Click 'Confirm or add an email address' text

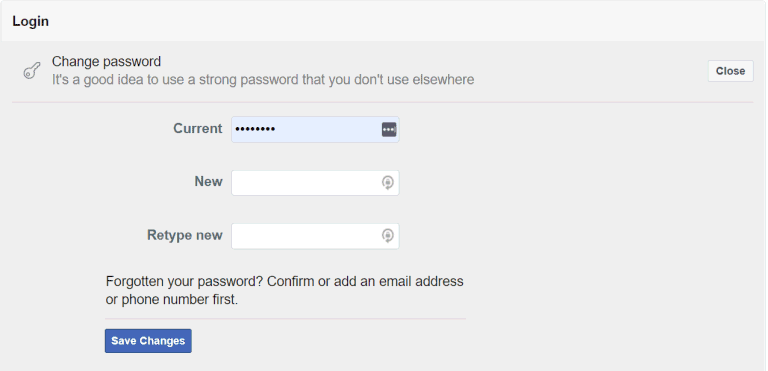[x=365, y=282]
